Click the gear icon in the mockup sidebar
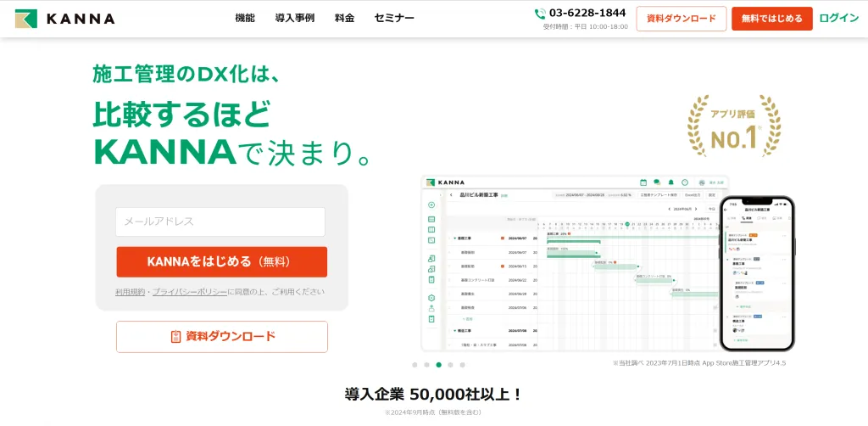This screenshot has height=426, width=868. 431,298
